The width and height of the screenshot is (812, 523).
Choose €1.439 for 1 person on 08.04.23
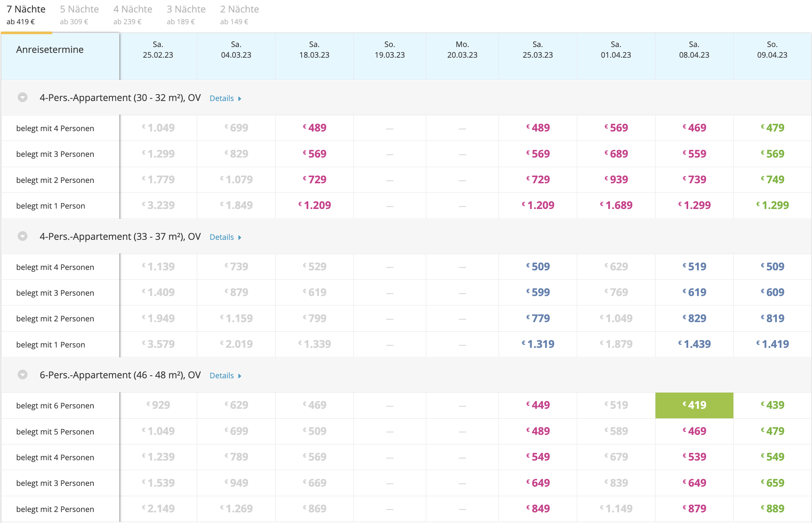click(694, 344)
